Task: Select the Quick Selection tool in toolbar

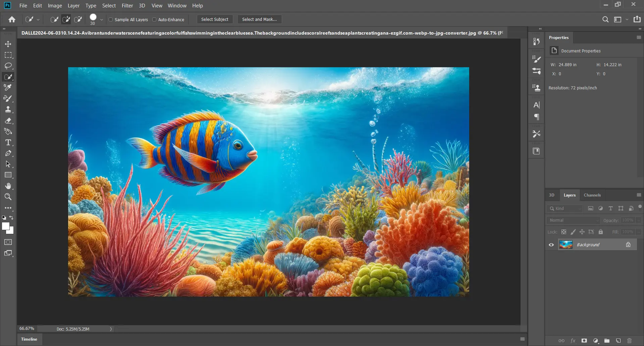Action: (x=8, y=77)
